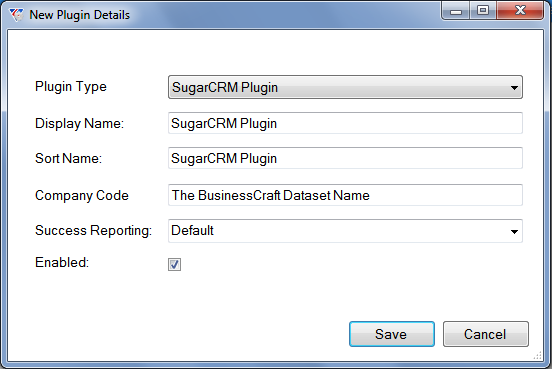Close the dialog with the red X
552x369 pixels.
coord(520,11)
